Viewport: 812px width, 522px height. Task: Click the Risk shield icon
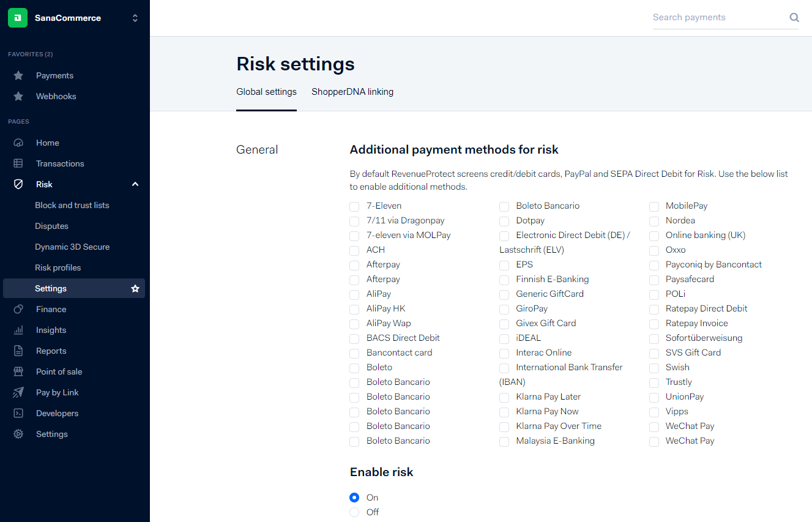[x=18, y=184]
